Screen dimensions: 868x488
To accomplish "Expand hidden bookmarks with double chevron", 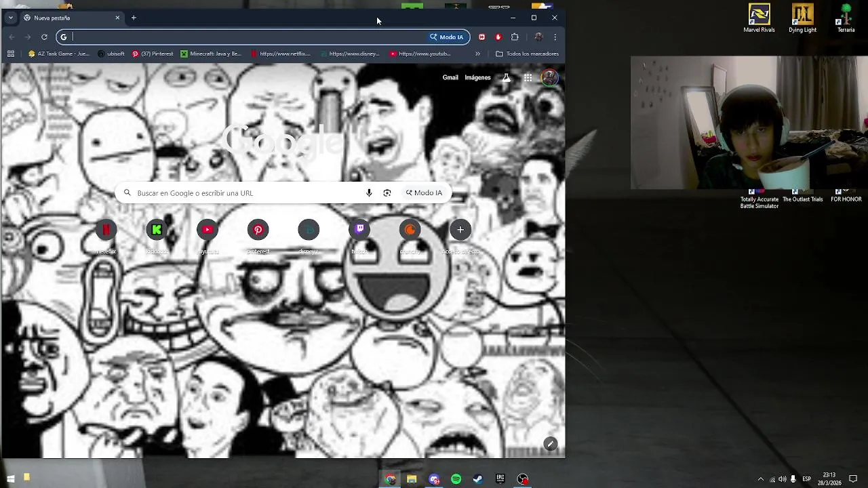I will click(x=477, y=54).
